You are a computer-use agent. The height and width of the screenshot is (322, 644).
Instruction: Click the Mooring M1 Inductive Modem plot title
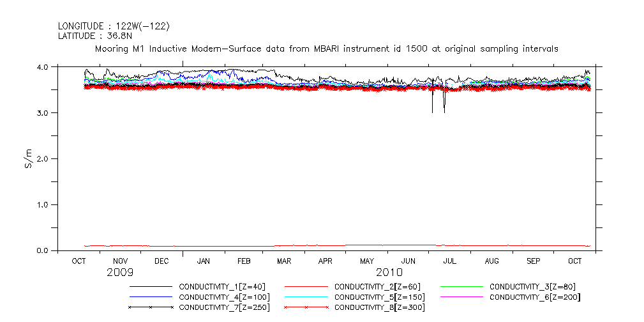[326, 49]
